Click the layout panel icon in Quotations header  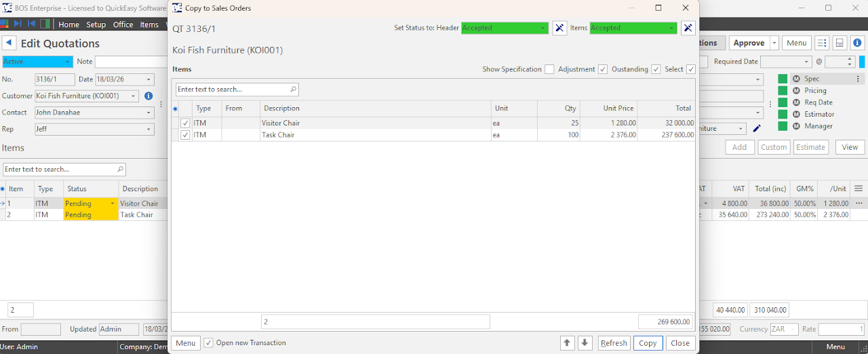[840, 43]
